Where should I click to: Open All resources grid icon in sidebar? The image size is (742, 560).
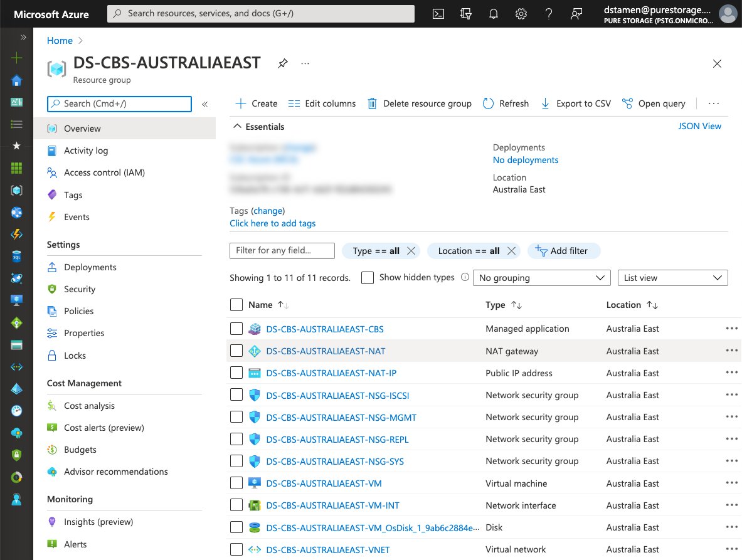pyautogui.click(x=16, y=168)
